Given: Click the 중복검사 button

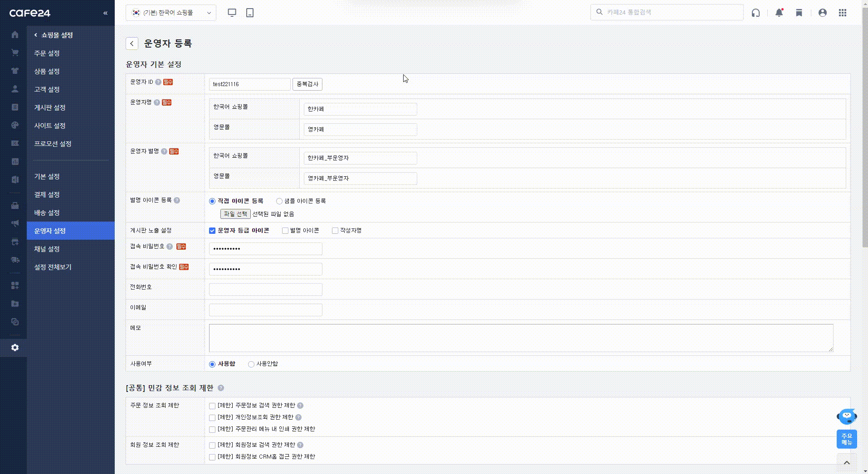Looking at the screenshot, I should coord(307,84).
